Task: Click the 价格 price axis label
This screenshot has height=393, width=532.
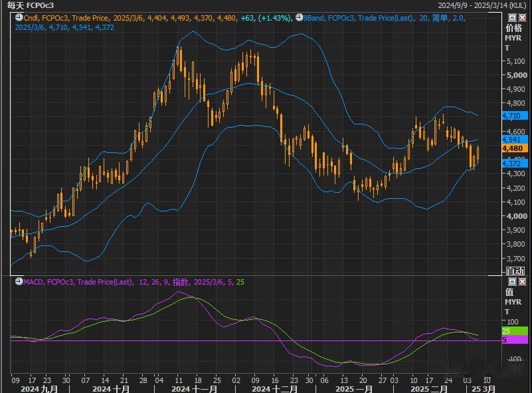Action: [513, 28]
